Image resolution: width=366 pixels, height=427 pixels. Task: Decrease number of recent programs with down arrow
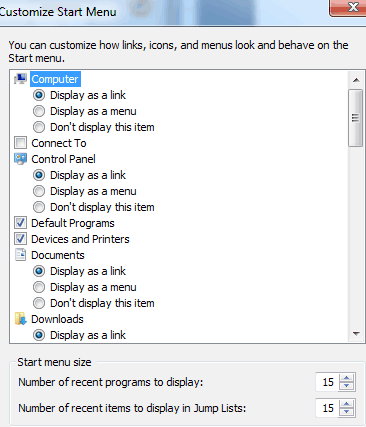click(x=347, y=386)
